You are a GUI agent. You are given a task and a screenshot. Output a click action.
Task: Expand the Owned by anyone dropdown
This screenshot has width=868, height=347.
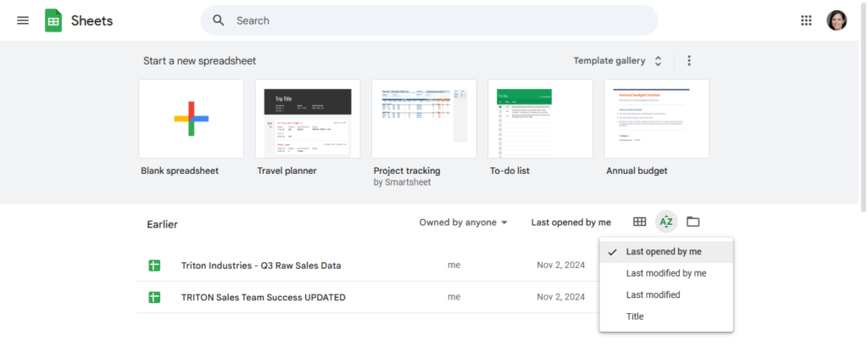coord(464,222)
